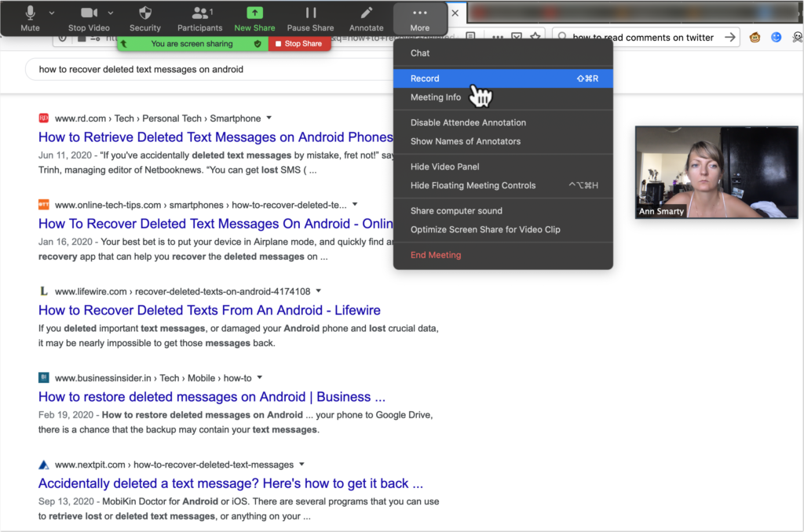Open the Lifewire recover deleted texts link

pyautogui.click(x=209, y=310)
